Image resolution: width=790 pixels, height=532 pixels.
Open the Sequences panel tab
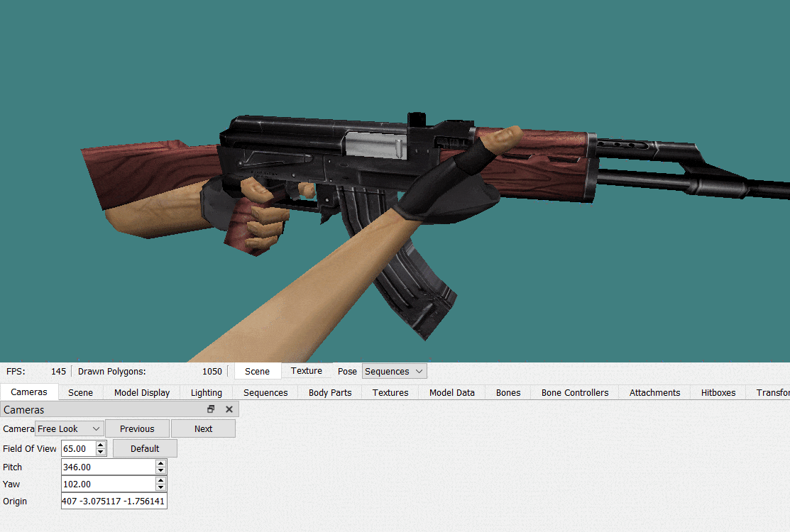click(x=265, y=392)
